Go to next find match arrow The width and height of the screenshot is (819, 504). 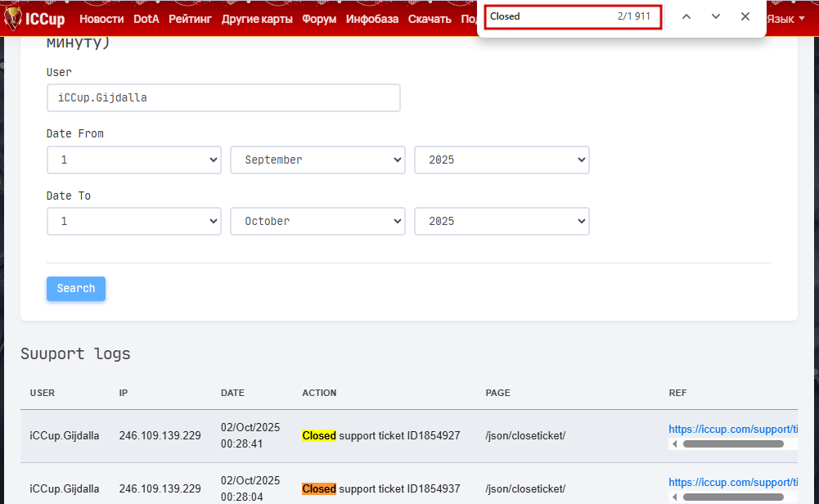pos(716,16)
